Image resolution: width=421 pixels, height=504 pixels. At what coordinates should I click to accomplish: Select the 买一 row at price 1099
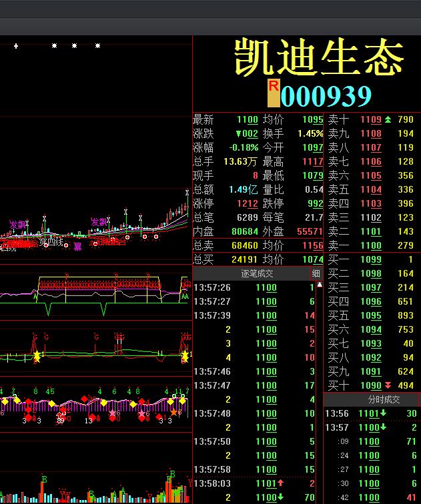point(371,260)
